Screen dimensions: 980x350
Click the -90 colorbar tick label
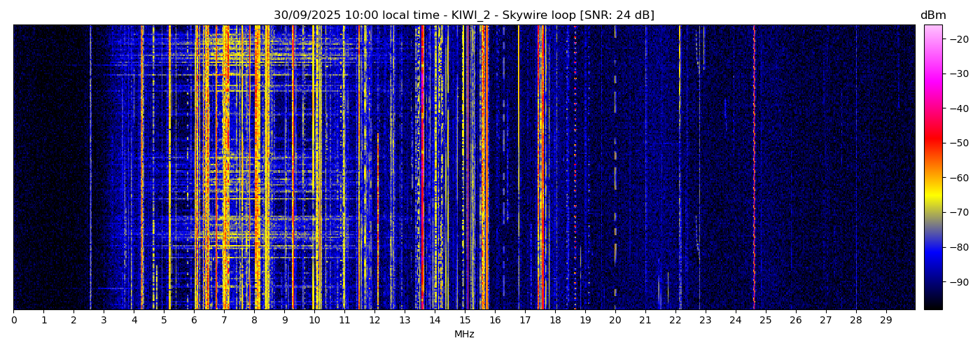(959, 282)
